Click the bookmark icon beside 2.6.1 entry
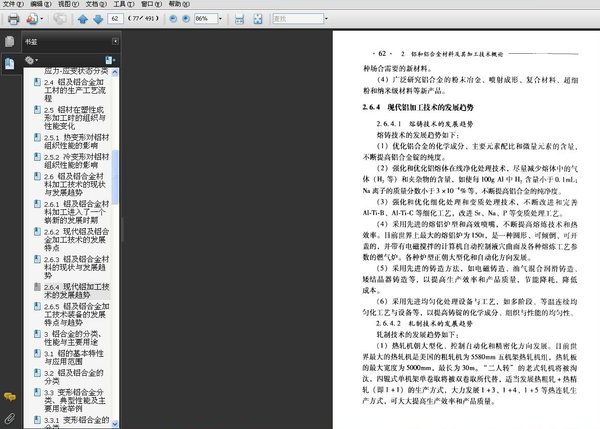This screenshot has height=429, width=600. 37,204
